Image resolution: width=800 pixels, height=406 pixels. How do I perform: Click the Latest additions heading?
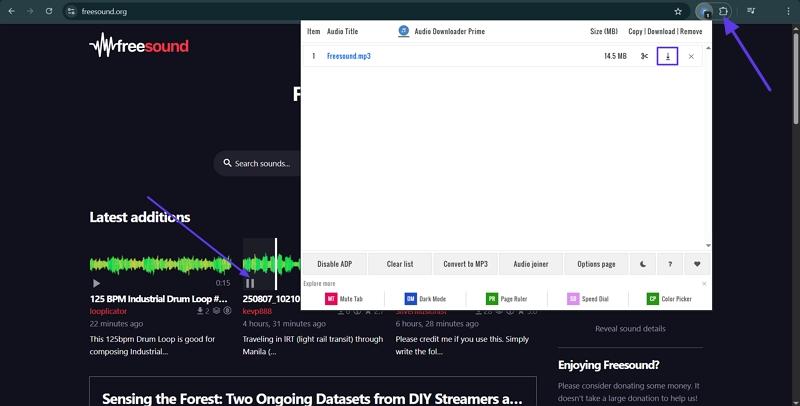point(140,217)
